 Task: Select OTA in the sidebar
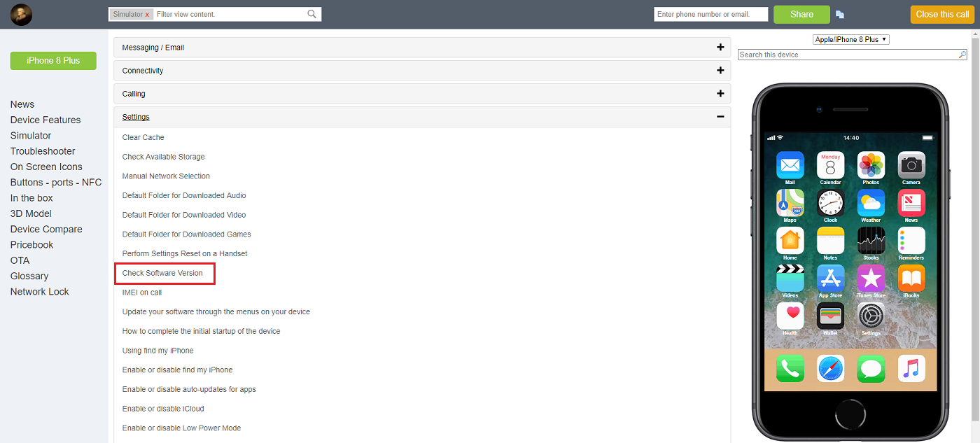[x=20, y=260]
